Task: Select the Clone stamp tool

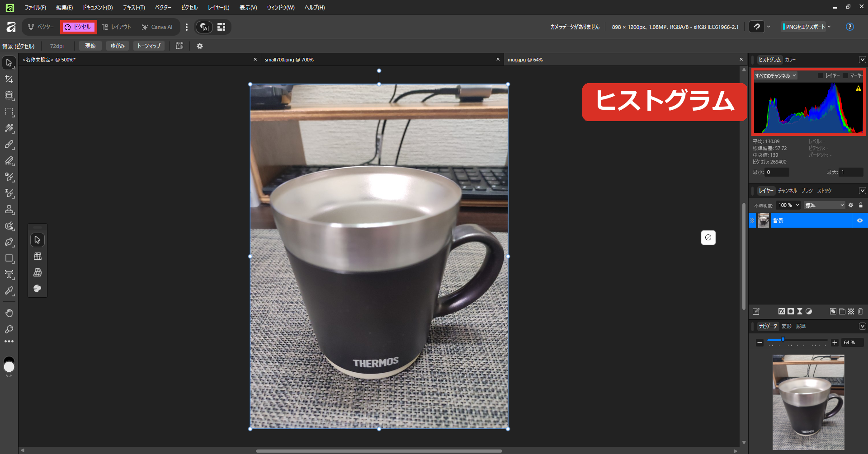Action: [9, 210]
